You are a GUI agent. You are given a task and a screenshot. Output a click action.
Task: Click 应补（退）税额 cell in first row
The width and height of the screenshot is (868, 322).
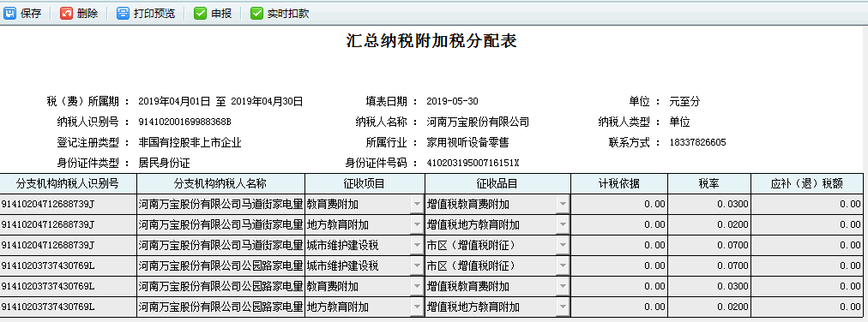[807, 205]
